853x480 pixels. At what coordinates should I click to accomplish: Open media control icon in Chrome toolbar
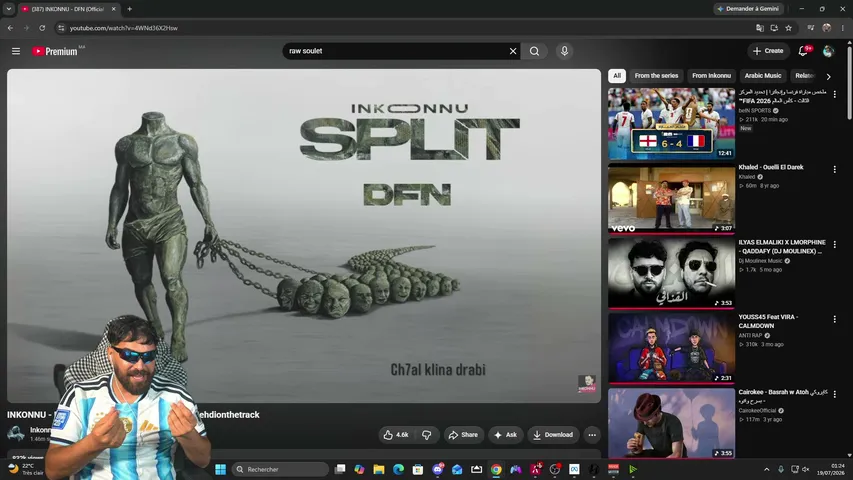click(x=811, y=28)
